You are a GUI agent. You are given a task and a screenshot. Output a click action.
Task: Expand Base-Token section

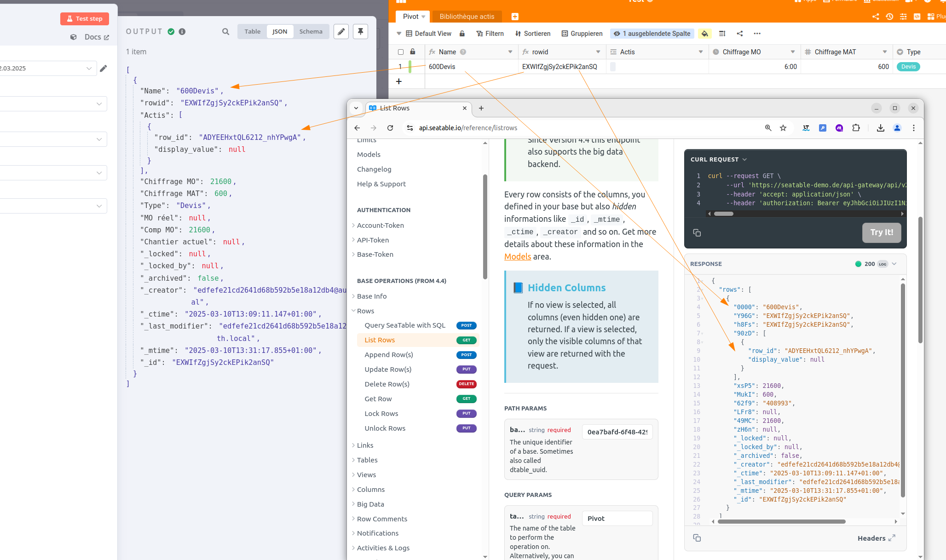pos(375,254)
